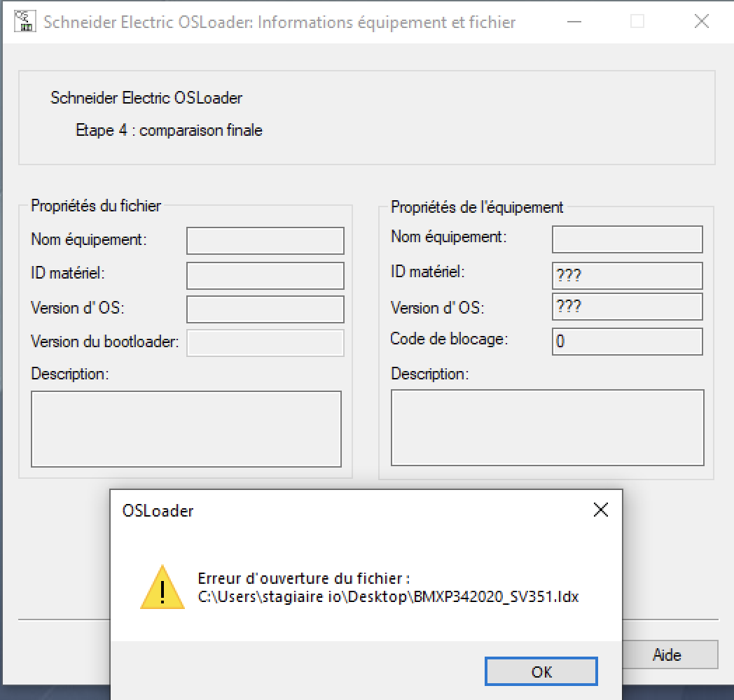Screen dimensions: 734x700
Task: Click the maximize button of main window
Action: pyautogui.click(x=637, y=22)
